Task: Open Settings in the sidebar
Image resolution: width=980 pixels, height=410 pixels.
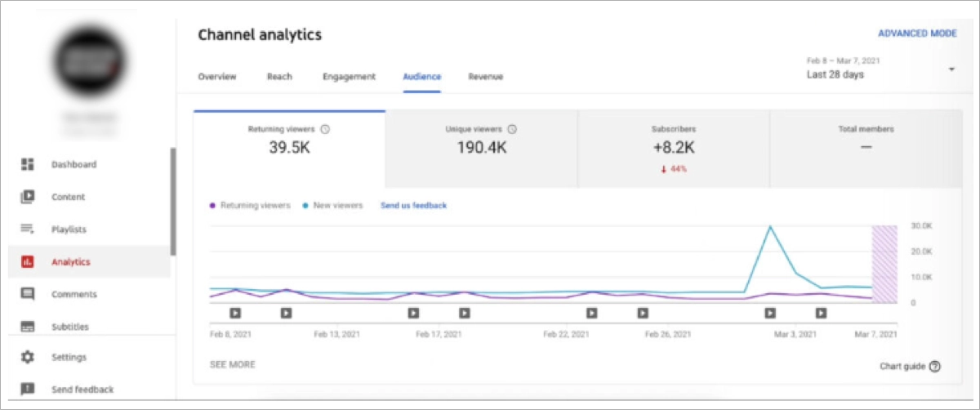Action: point(89,357)
